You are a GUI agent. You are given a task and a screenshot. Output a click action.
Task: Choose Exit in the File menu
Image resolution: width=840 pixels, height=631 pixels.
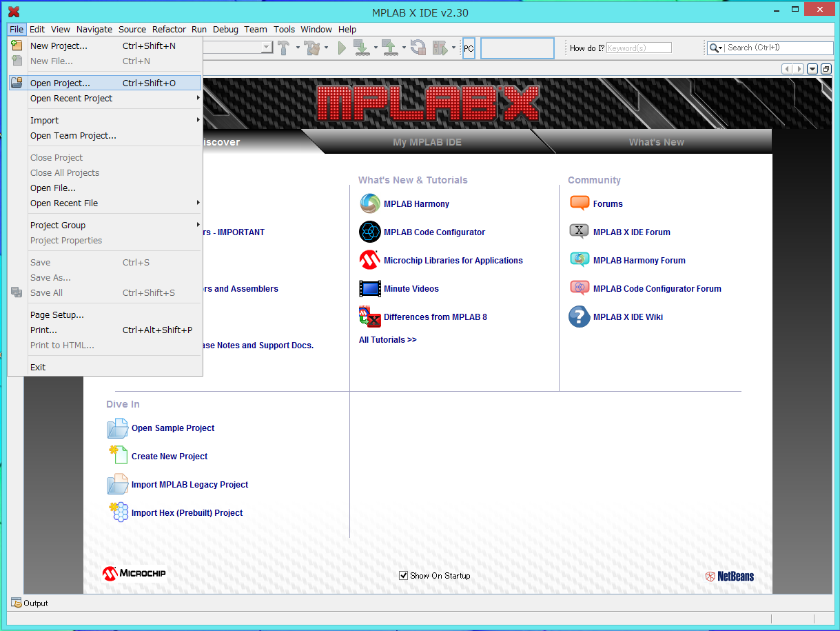pyautogui.click(x=38, y=368)
